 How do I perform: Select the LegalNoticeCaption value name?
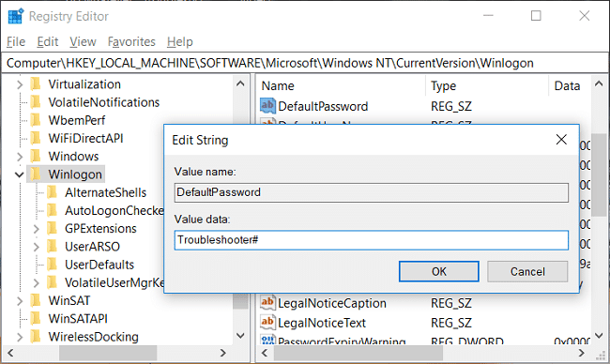(x=332, y=303)
